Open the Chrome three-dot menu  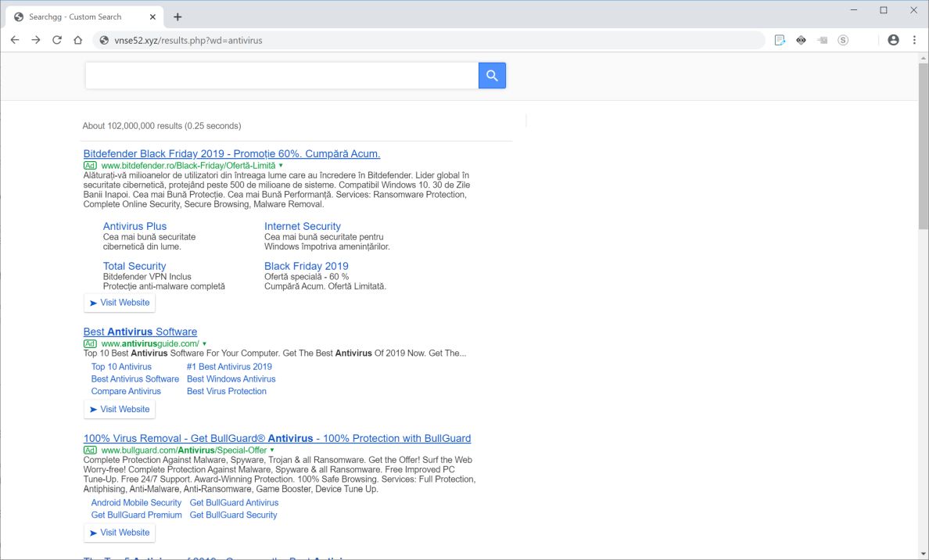pos(914,40)
